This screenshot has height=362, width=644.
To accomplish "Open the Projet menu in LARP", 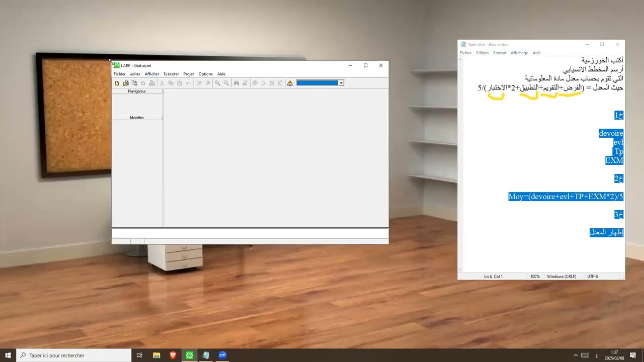I will pyautogui.click(x=189, y=74).
